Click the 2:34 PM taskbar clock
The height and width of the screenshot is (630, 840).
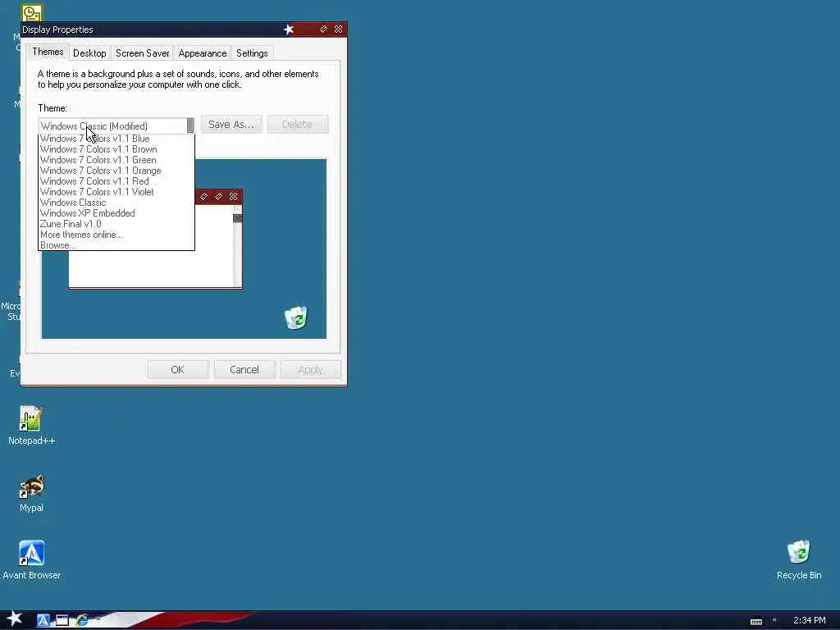809,620
